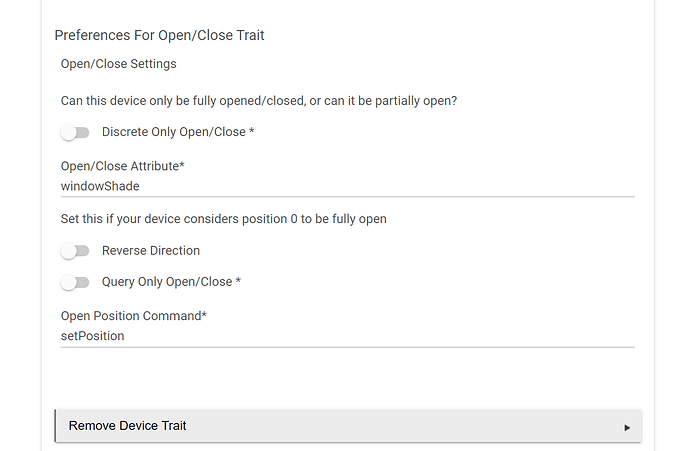Enable the Discrete Only Open/Close switch
690x451 pixels.
pyautogui.click(x=75, y=132)
